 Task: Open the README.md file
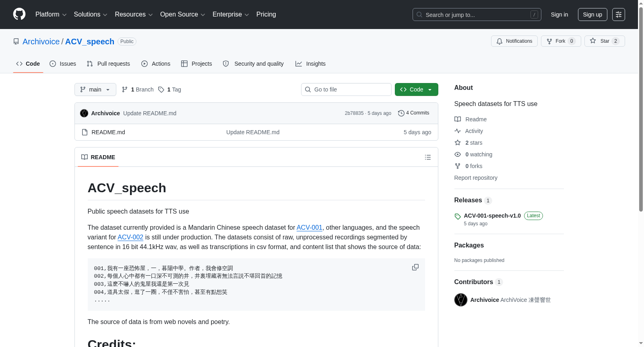click(x=108, y=132)
